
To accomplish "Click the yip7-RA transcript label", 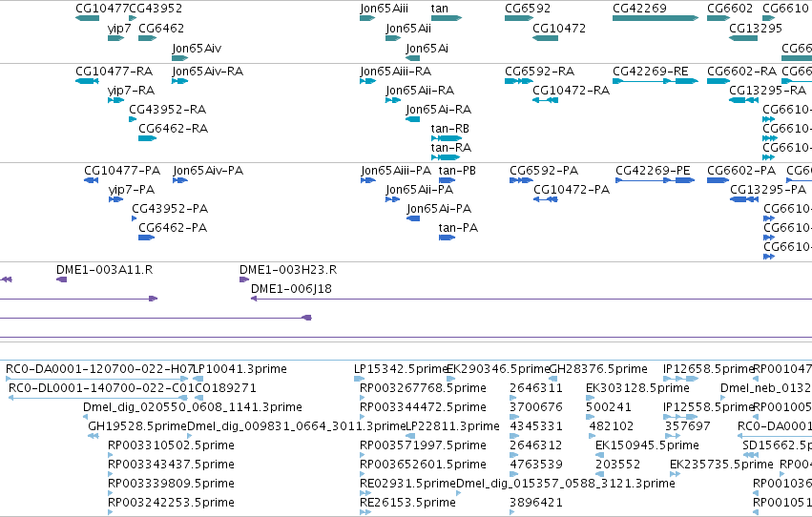I will point(131,91).
